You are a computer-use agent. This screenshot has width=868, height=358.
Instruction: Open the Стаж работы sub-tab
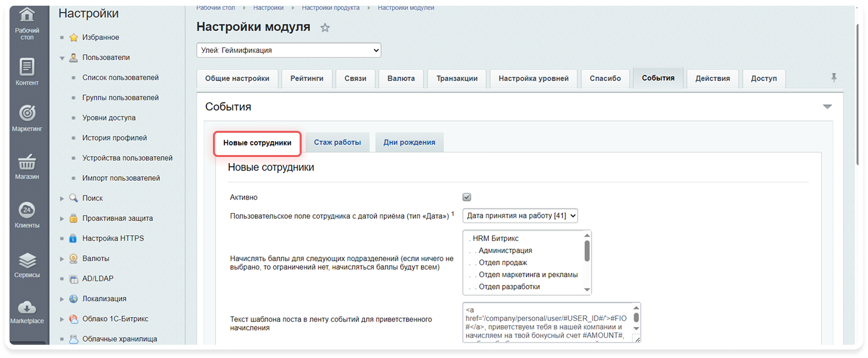pos(337,142)
